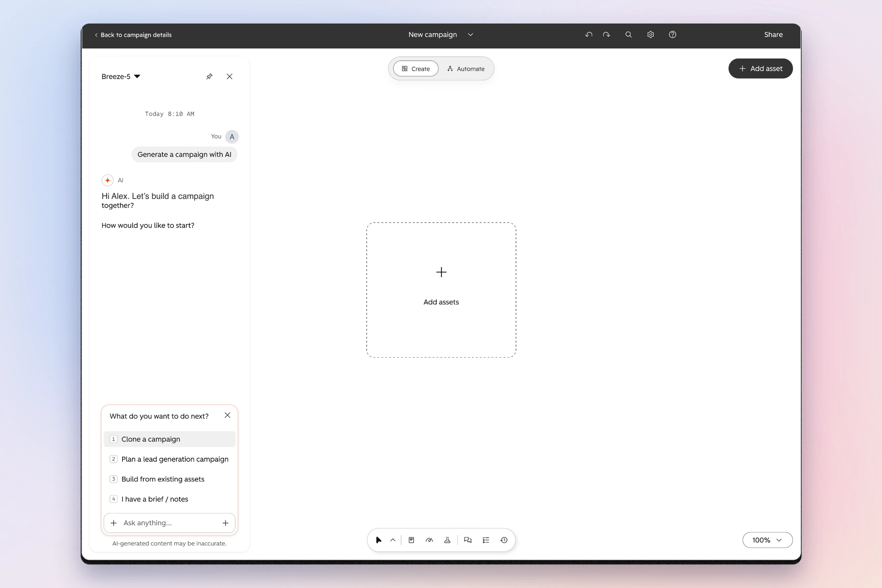Click the AI sparkle avatar icon

coord(107,180)
